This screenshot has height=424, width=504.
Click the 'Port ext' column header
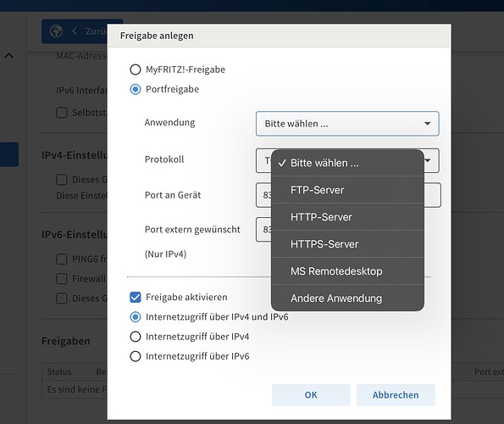coord(489,372)
